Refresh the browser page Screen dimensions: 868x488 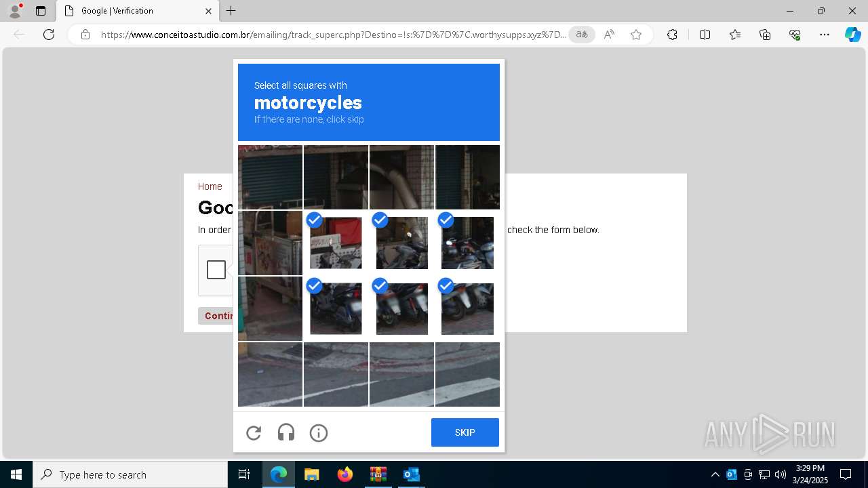(x=49, y=35)
